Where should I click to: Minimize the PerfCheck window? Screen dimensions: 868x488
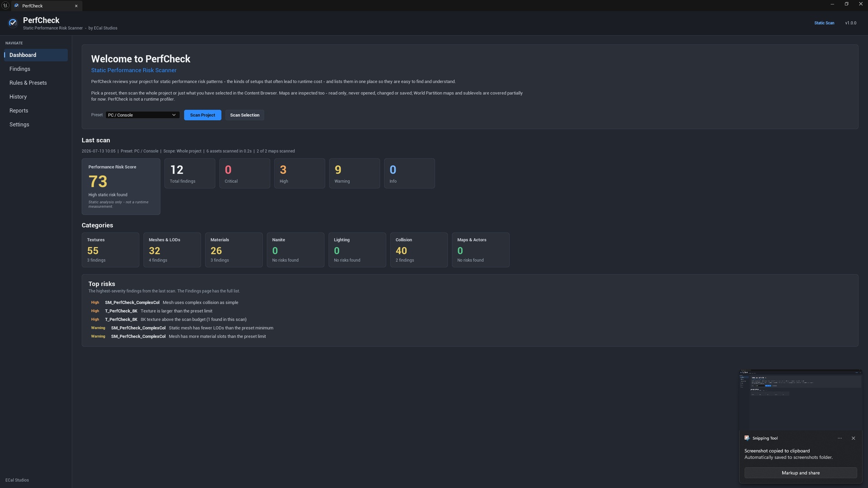[832, 4]
